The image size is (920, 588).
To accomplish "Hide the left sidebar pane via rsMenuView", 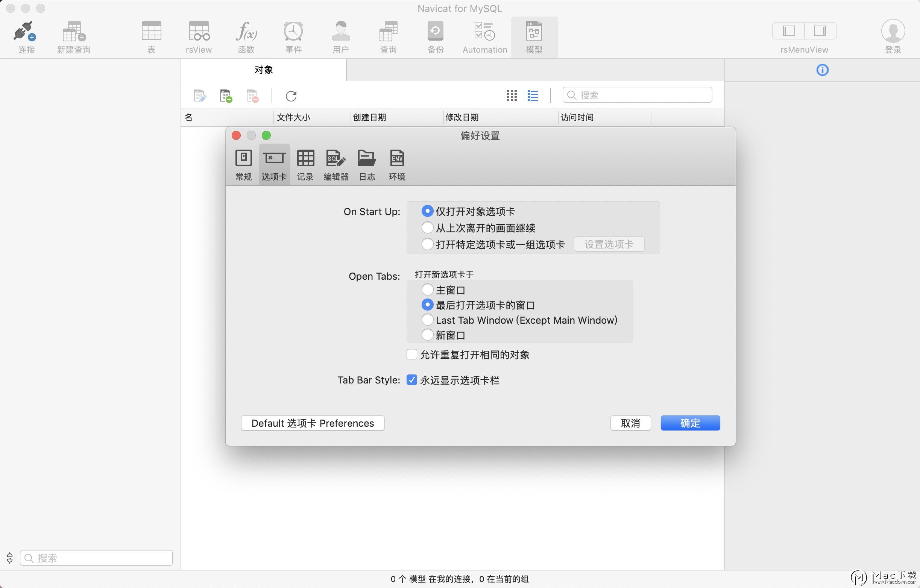I will click(x=789, y=31).
